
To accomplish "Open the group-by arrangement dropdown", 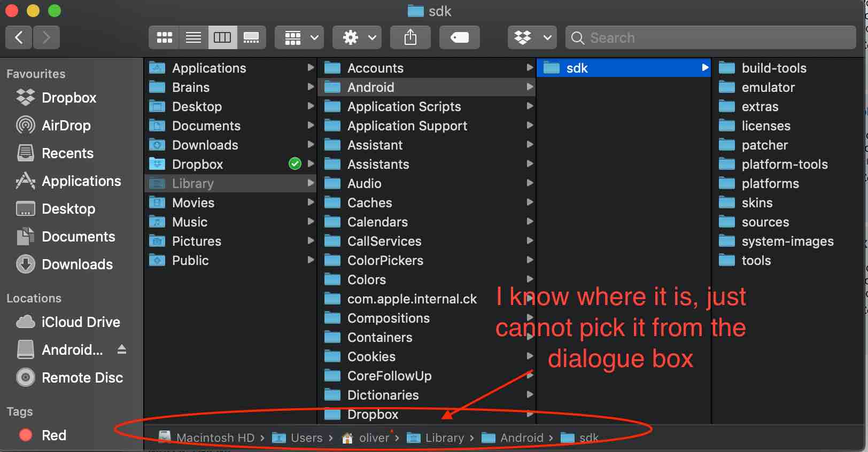I will (x=299, y=38).
